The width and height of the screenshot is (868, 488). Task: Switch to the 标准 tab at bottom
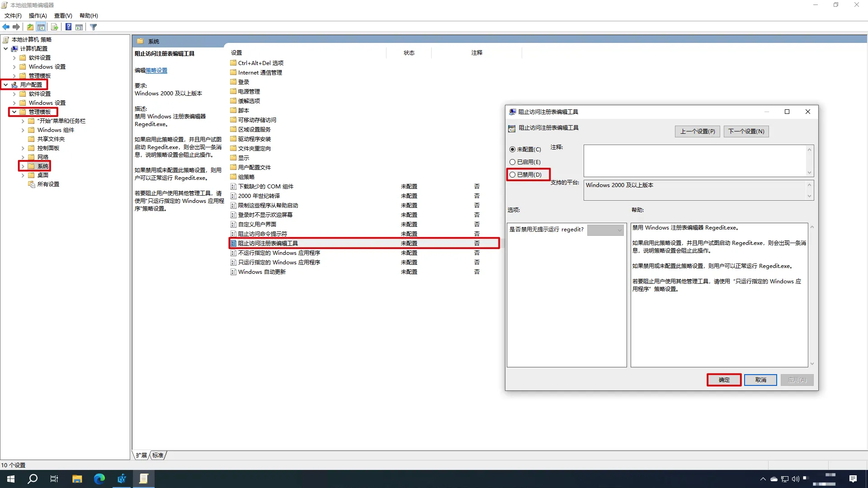click(158, 455)
